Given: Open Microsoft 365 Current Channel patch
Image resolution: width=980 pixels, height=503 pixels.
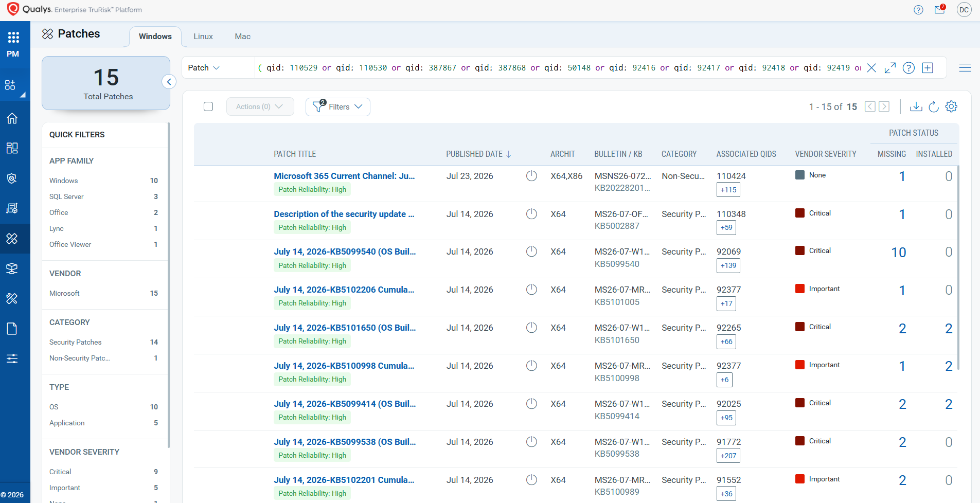Looking at the screenshot, I should tap(344, 176).
